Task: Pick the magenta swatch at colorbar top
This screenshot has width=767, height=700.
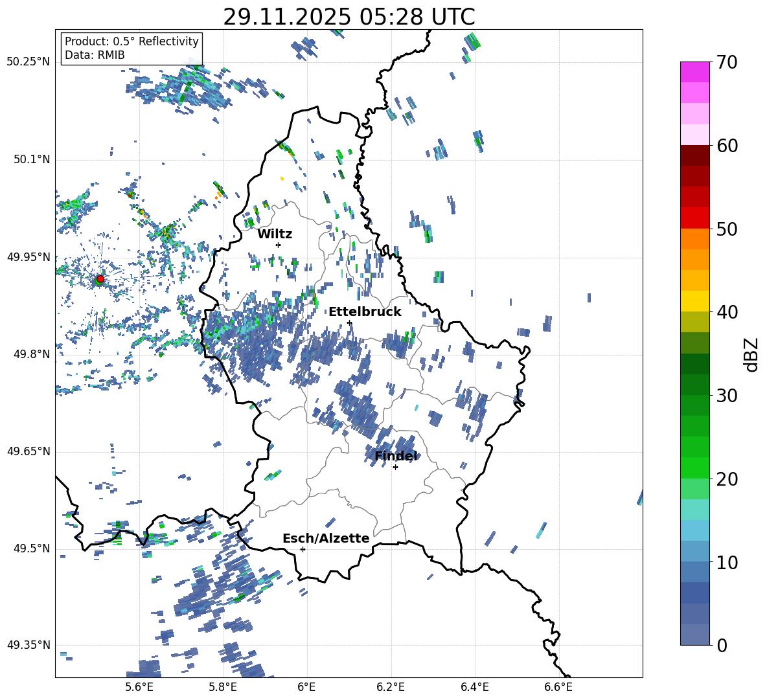Action: point(695,72)
